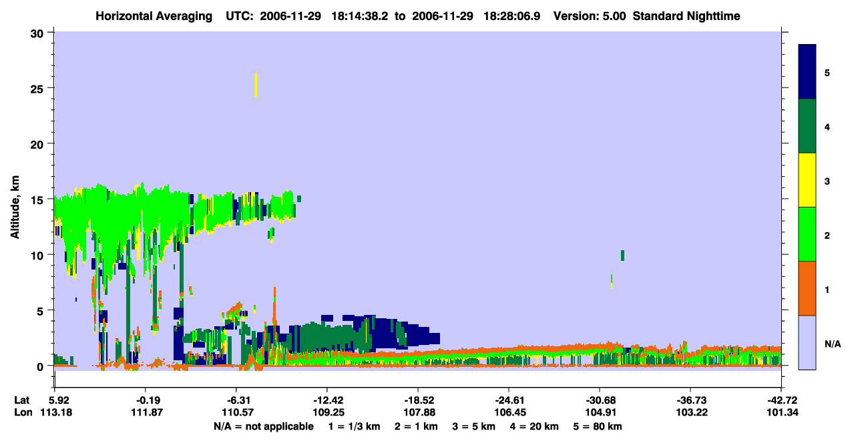Click the 'N/A = not applicable' legend note
Image resolution: width=868 pixels, height=445 pixels.
tap(263, 426)
